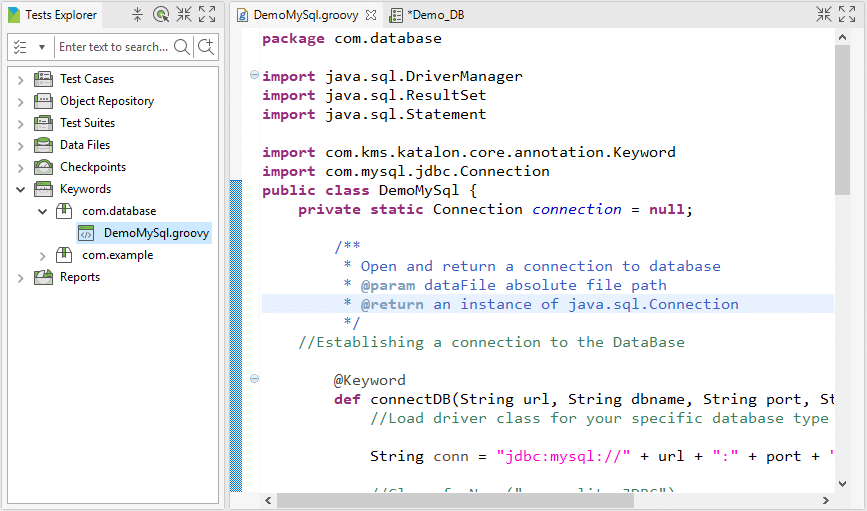Viewport: 867px width, 511px height.
Task: Click the Checkpoints folder icon
Action: tap(43, 167)
